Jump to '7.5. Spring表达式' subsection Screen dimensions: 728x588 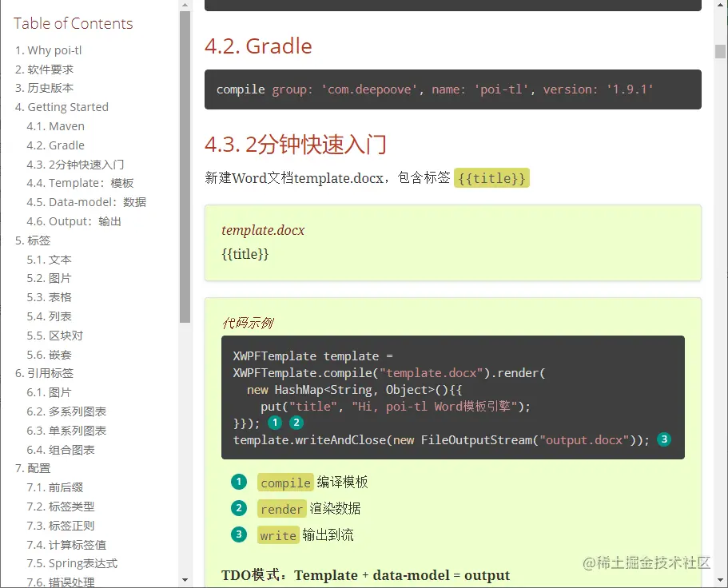pos(72,563)
